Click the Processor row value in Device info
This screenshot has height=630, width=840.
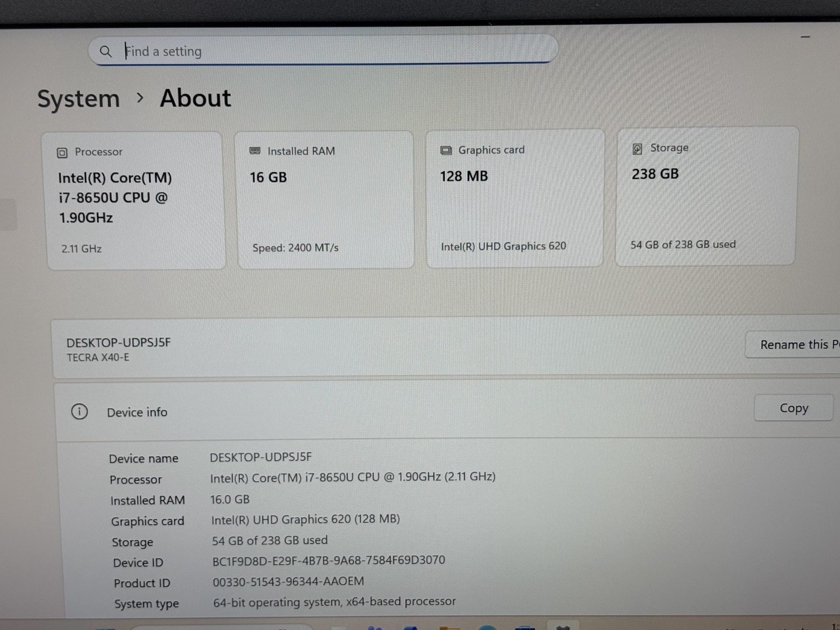tap(353, 477)
